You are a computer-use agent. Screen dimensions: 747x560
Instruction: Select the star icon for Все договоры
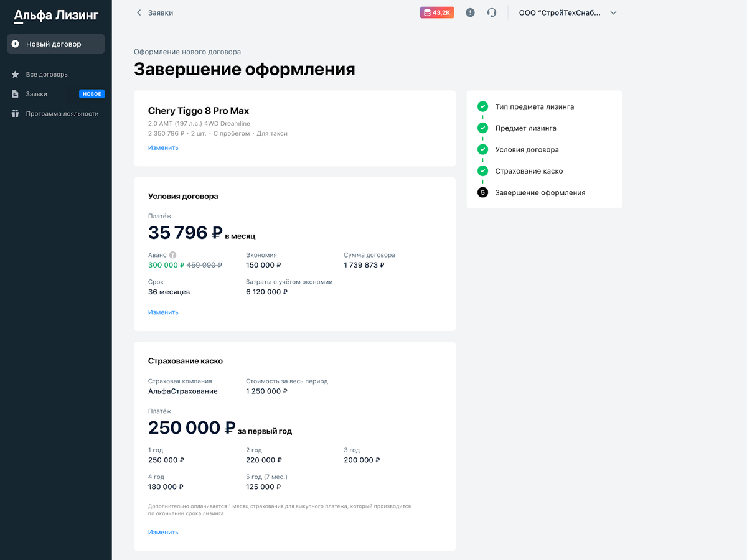(15, 74)
